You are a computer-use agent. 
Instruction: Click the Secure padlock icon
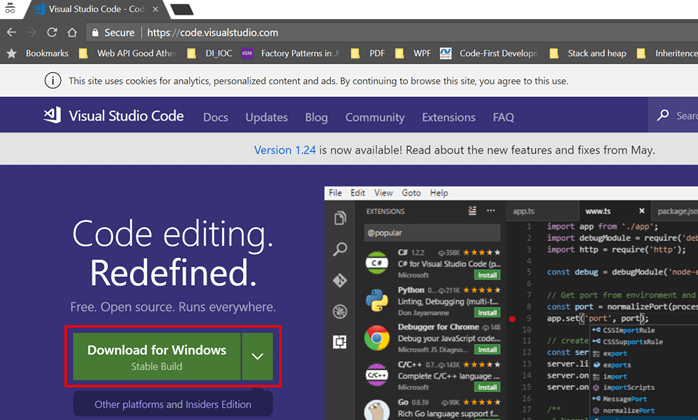[x=95, y=33]
